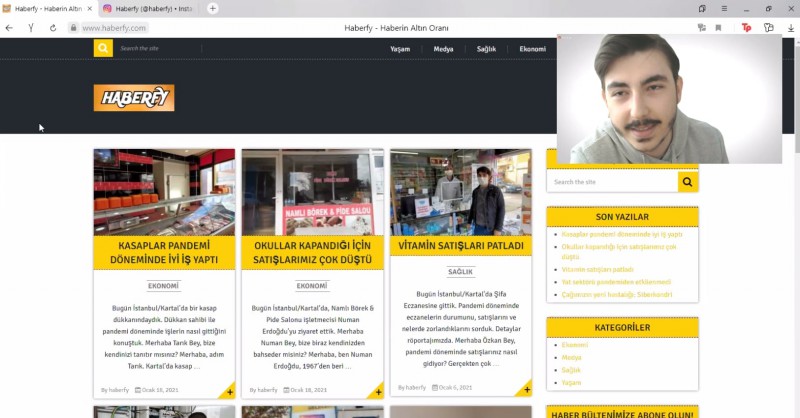Open Sağlık in the top navigation bar

pos(486,48)
